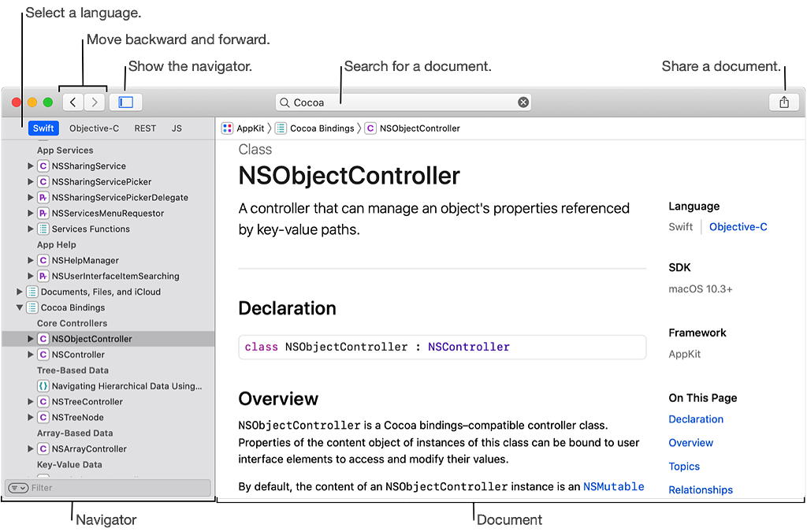807x532 pixels.
Task: Click the NSHelpManager class icon
Action: (x=43, y=260)
